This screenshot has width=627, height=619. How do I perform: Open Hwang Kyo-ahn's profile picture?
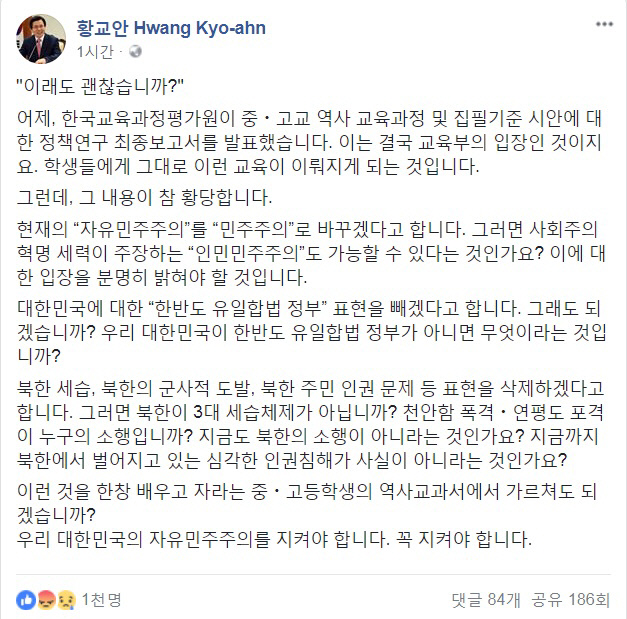pos(41,39)
